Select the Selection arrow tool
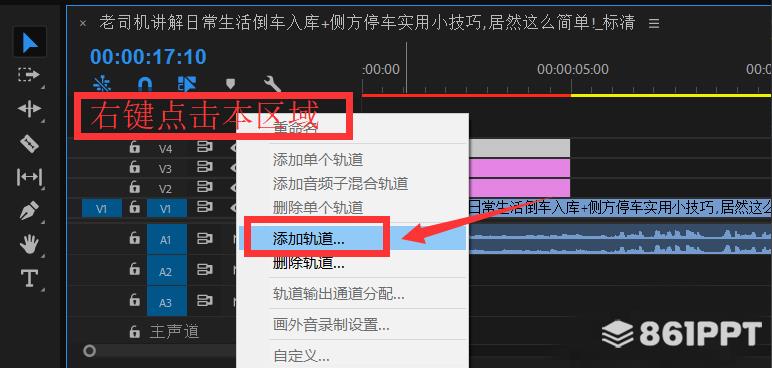This screenshot has height=368, width=772. (x=30, y=42)
